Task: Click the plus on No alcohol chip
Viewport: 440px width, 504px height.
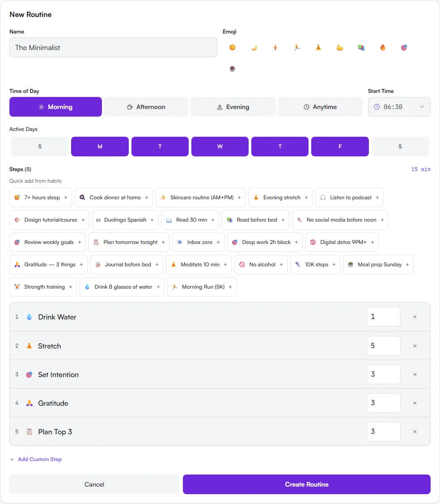Action: pyautogui.click(x=281, y=265)
